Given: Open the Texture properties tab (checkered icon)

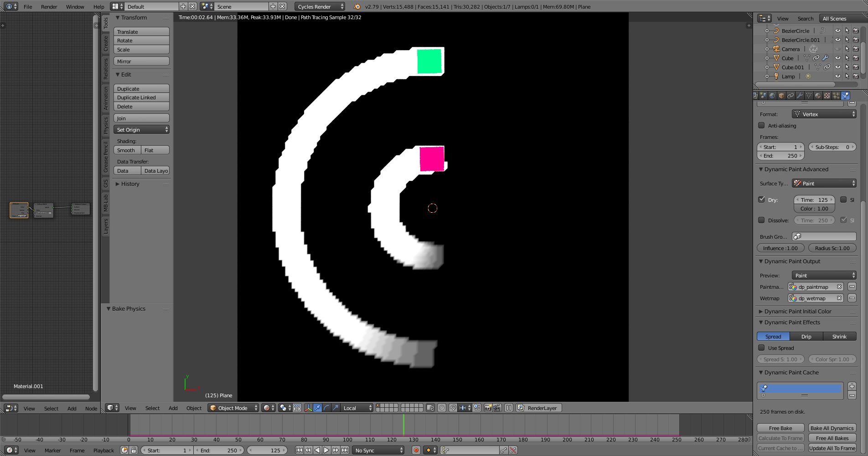Looking at the screenshot, I should [827, 96].
